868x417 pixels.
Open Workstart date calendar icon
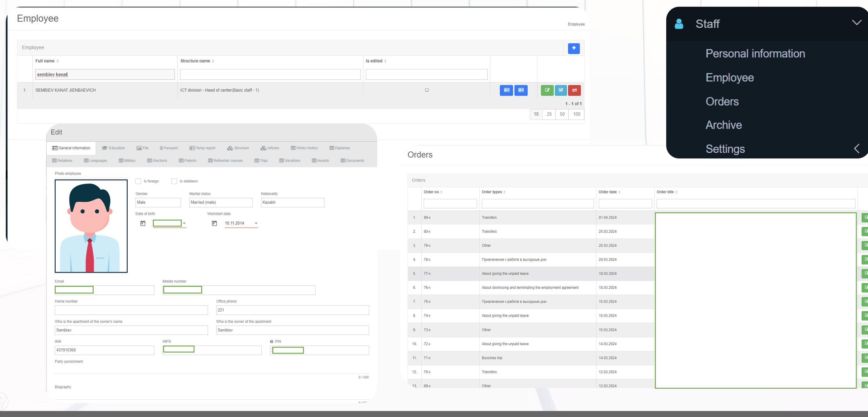(x=214, y=223)
